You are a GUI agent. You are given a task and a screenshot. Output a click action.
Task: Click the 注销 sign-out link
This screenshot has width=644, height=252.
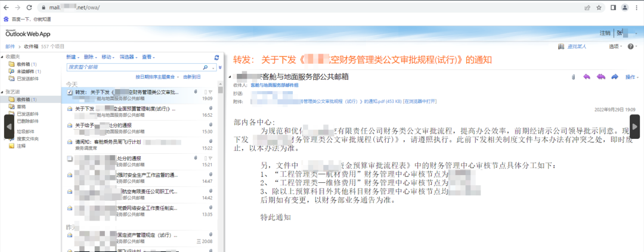tap(605, 33)
